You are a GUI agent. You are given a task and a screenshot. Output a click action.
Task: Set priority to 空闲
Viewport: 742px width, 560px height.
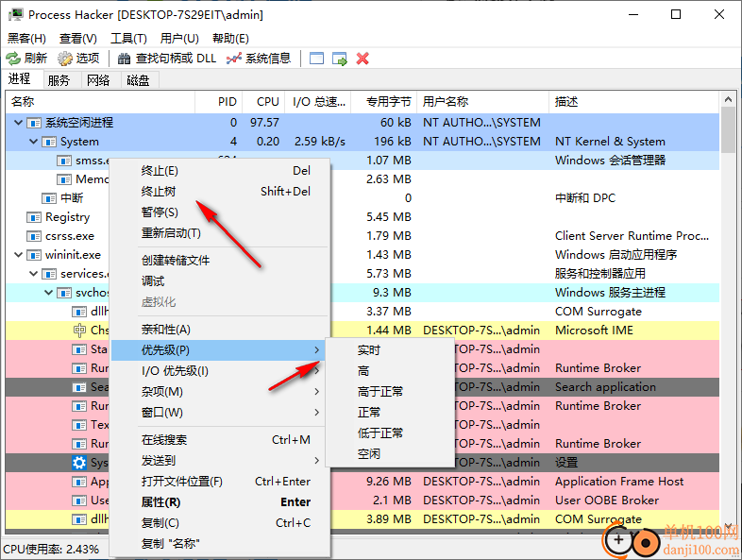click(390, 454)
